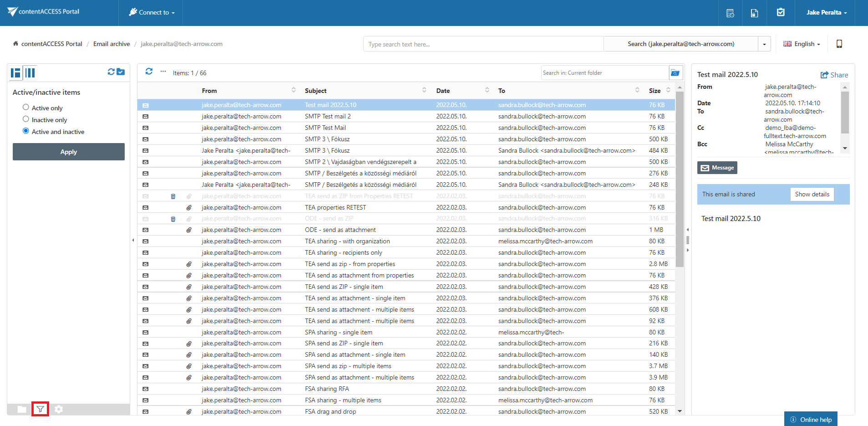
Task: Switch to three-column layout view
Action: 30,73
